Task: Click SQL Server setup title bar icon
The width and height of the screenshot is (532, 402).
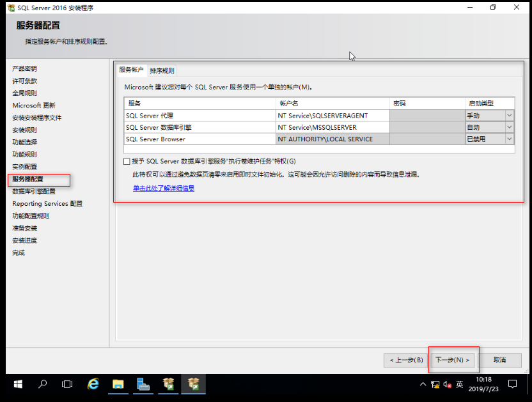Action: 12,8
